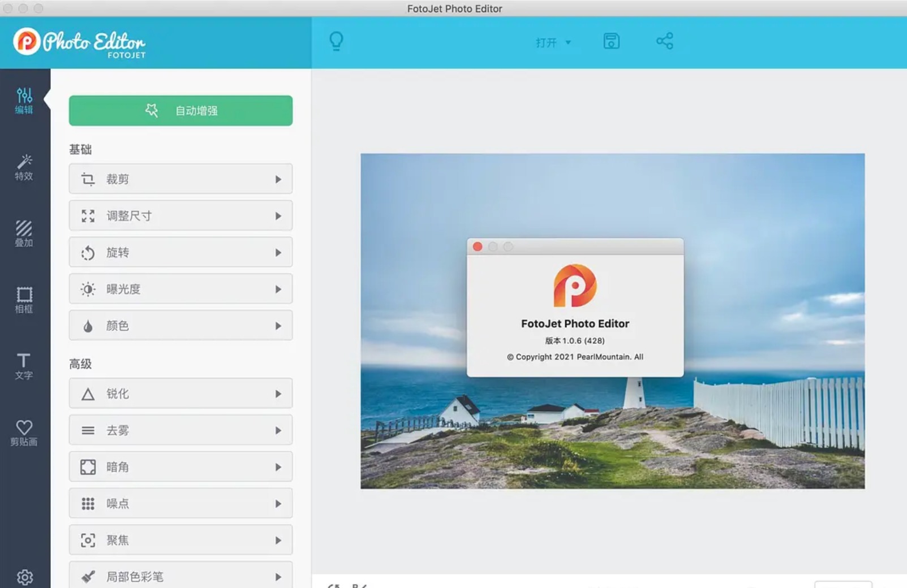This screenshot has width=907, height=588.
Task: Open the 打开 dropdown menu
Action: (553, 42)
